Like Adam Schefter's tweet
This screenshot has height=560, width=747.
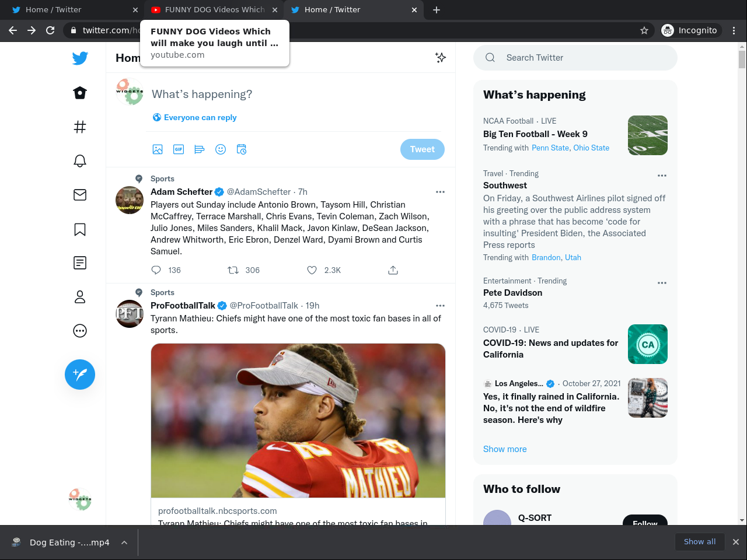pyautogui.click(x=312, y=270)
